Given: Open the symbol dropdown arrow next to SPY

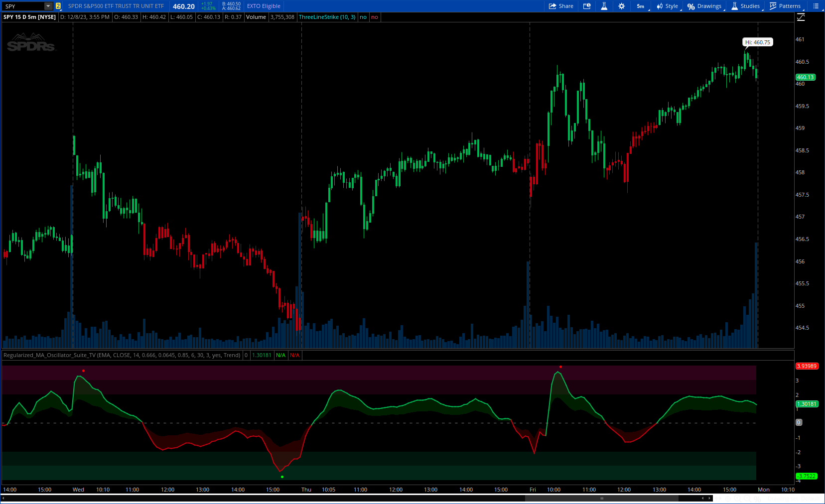Looking at the screenshot, I should coord(48,6).
